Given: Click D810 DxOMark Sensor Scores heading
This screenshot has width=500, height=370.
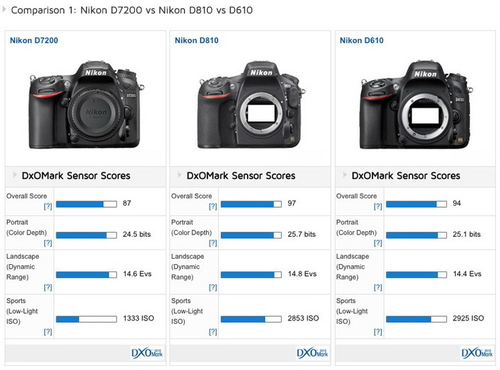Looking at the screenshot, I should pos(241,175).
